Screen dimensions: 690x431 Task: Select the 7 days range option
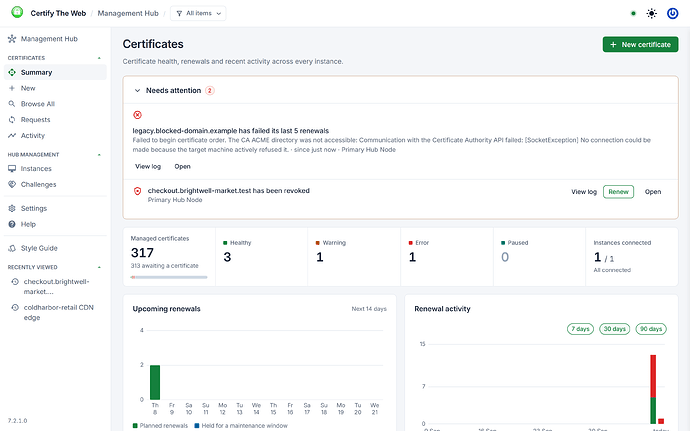pyautogui.click(x=580, y=329)
